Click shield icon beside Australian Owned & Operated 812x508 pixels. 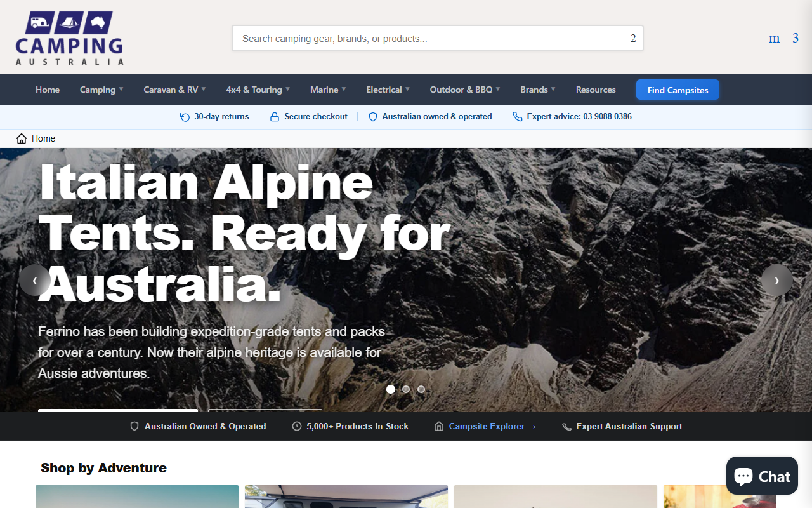pos(134,426)
